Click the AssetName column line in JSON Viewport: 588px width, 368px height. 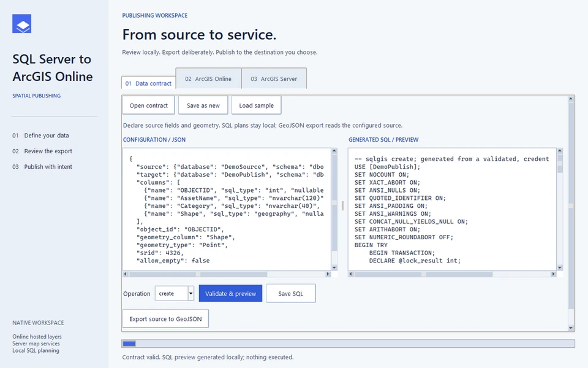[x=233, y=198]
